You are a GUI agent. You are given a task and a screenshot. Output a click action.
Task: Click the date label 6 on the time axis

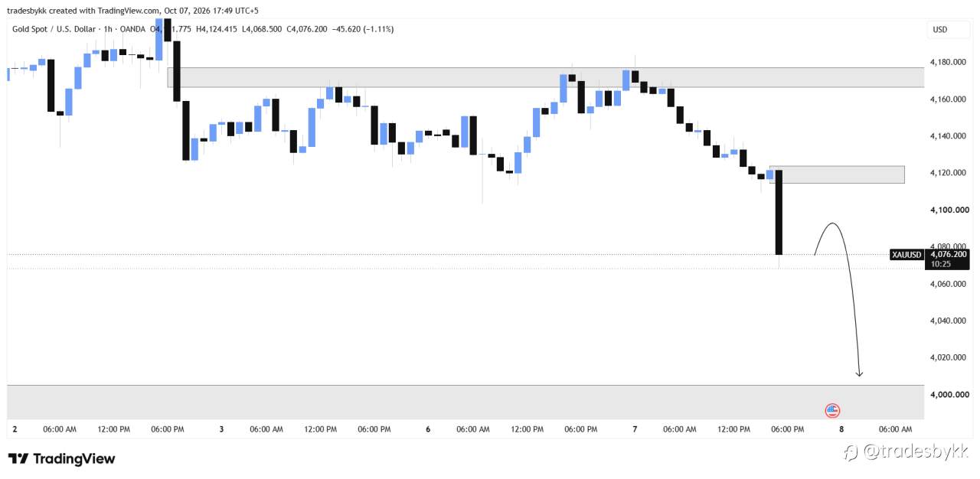point(428,429)
